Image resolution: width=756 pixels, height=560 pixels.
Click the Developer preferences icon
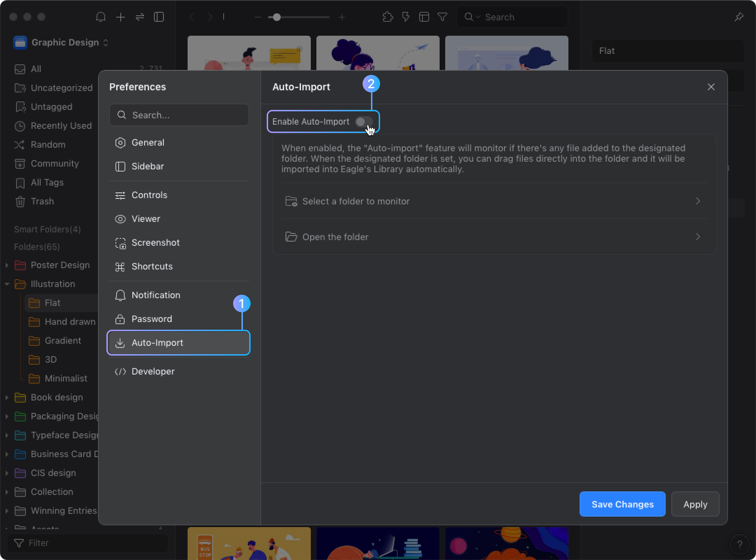pos(120,371)
